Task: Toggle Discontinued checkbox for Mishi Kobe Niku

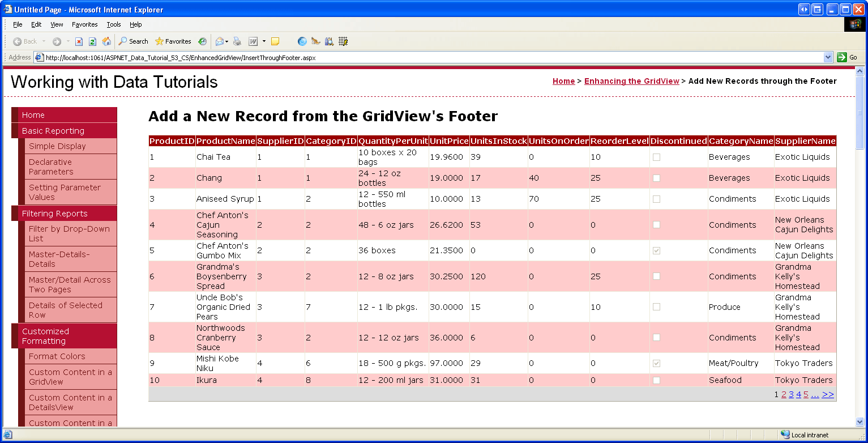Action: [x=656, y=363]
